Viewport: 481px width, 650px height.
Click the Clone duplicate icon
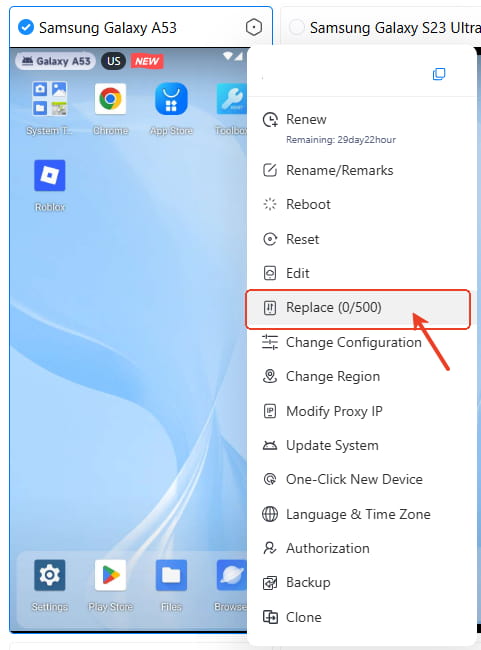270,617
